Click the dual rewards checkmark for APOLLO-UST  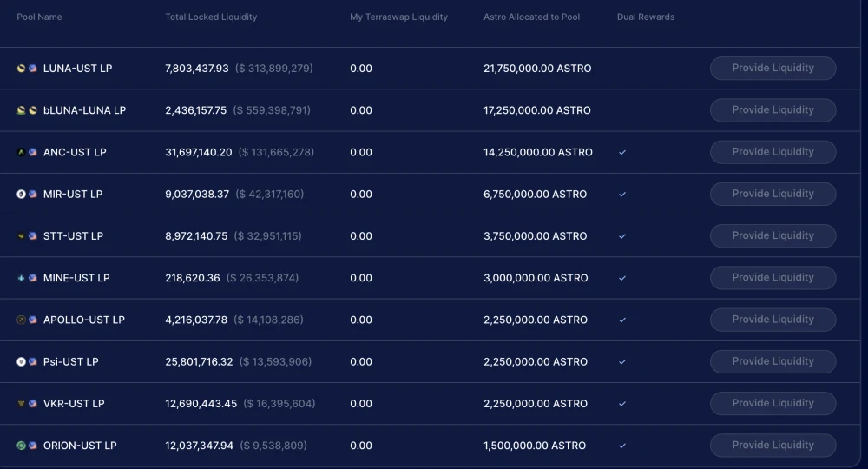pos(622,320)
